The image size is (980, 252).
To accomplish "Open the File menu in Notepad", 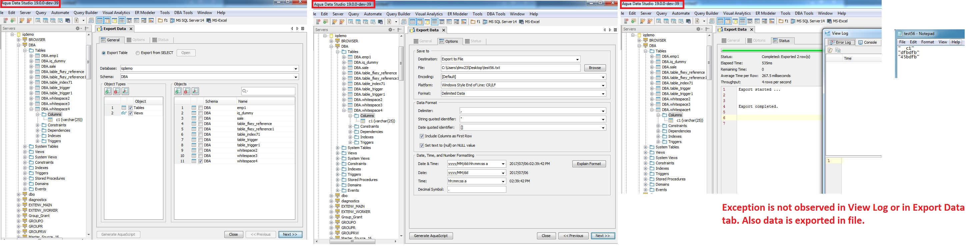I will [x=902, y=42].
